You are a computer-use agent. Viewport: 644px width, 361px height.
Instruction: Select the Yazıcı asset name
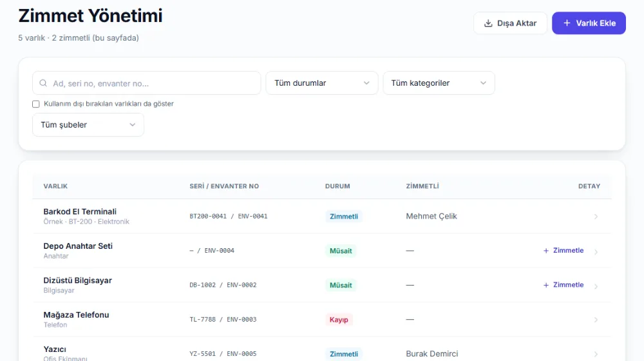(55, 349)
